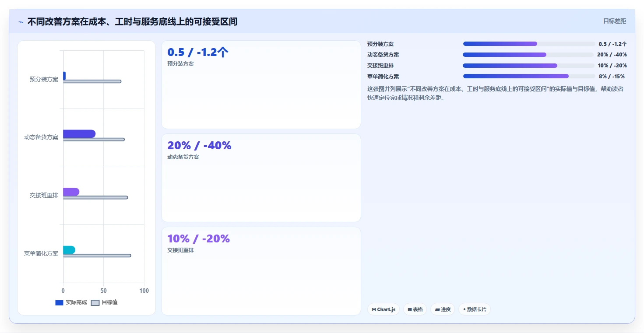644x333 pixels.
Task: Click the 动态备货方案 gray target bar
Action: pyautogui.click(x=94, y=140)
